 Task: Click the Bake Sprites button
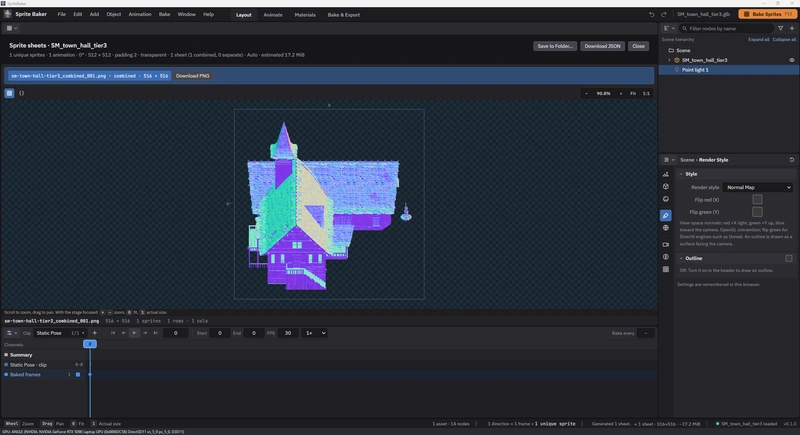(x=767, y=14)
